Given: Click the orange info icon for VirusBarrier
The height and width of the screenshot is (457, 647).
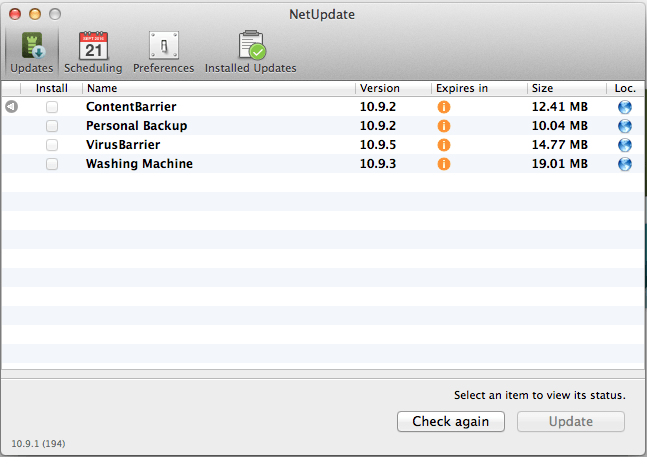Looking at the screenshot, I should pos(444,145).
